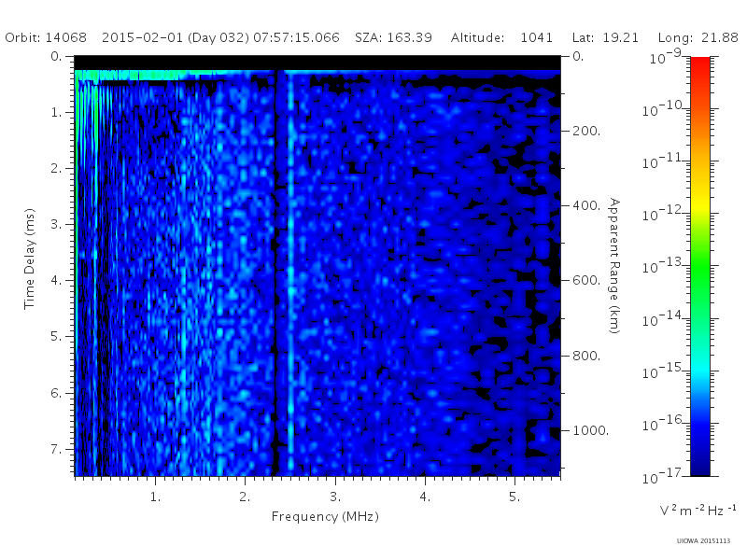
Task: Click the time delay tick label '6.'
Action: coord(56,393)
